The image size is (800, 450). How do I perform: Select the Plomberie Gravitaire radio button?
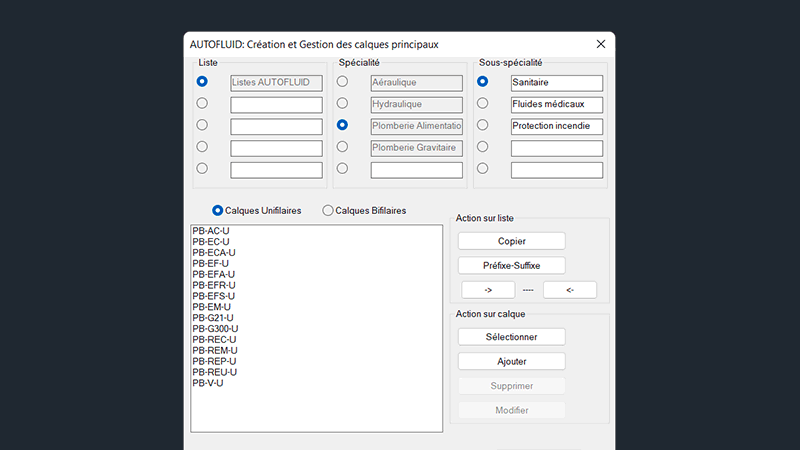[x=342, y=147]
